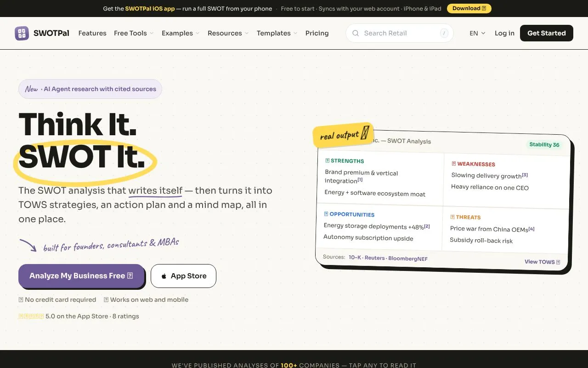Click the Stability 36 badge
Screen dimensions: 588x368
click(544, 144)
